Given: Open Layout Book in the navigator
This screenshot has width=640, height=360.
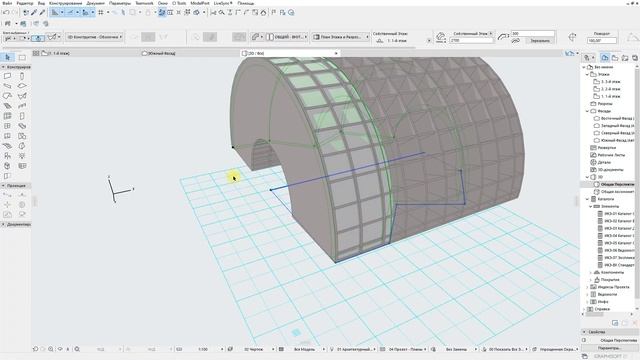Looking at the screenshot, I should click(624, 58).
